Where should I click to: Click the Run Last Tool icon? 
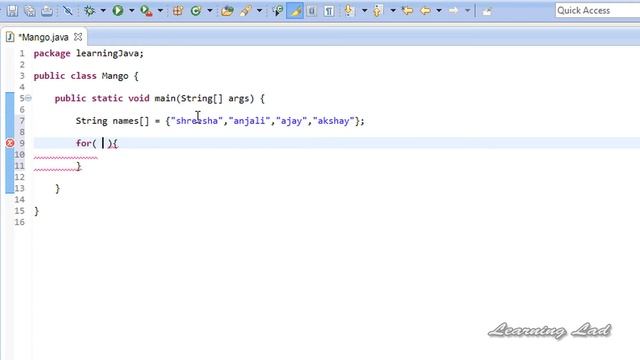[146, 11]
